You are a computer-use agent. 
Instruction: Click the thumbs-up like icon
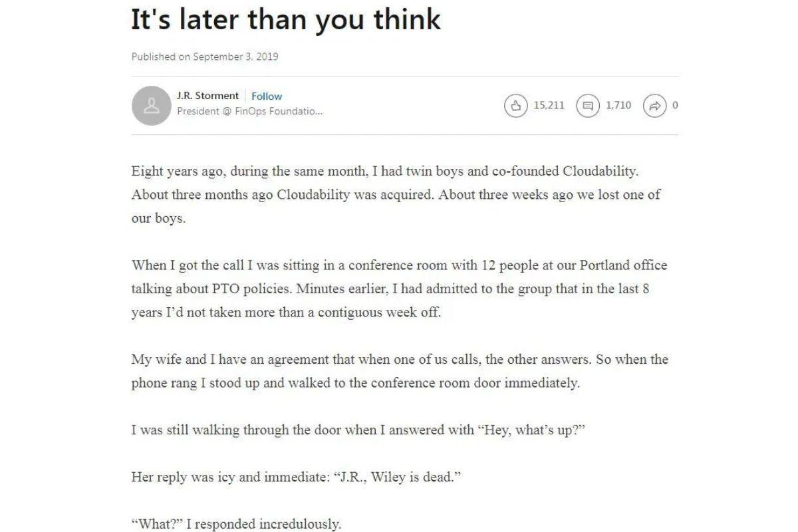coord(516,106)
